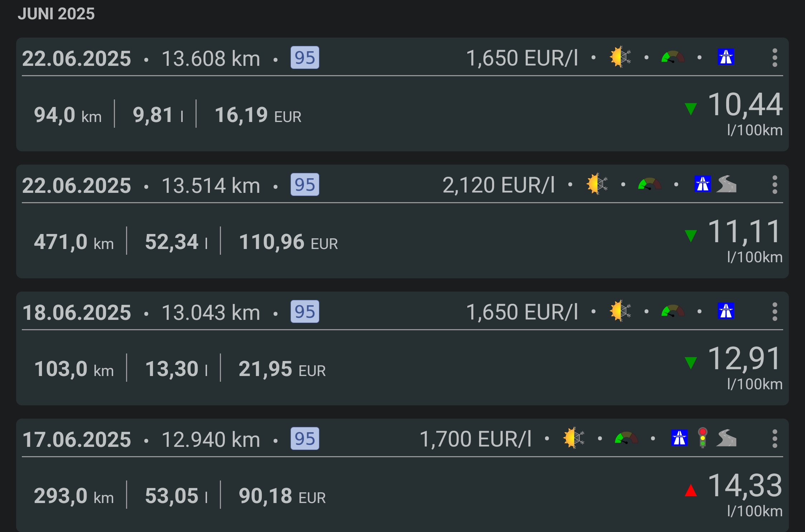The width and height of the screenshot is (805, 532).
Task: Click driving style gauge on 13.608 km entry
Action: coord(673,57)
